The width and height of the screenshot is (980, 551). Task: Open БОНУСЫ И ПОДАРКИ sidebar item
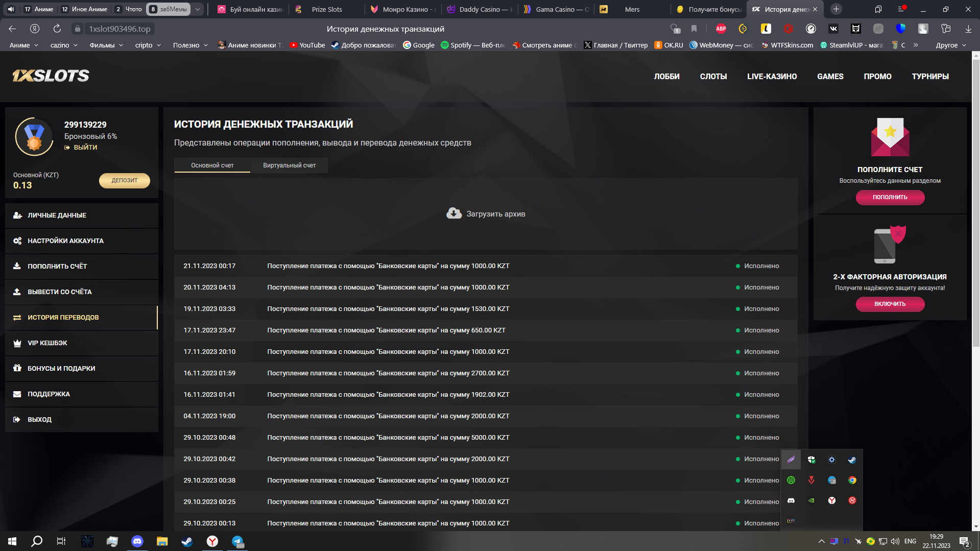click(x=82, y=369)
